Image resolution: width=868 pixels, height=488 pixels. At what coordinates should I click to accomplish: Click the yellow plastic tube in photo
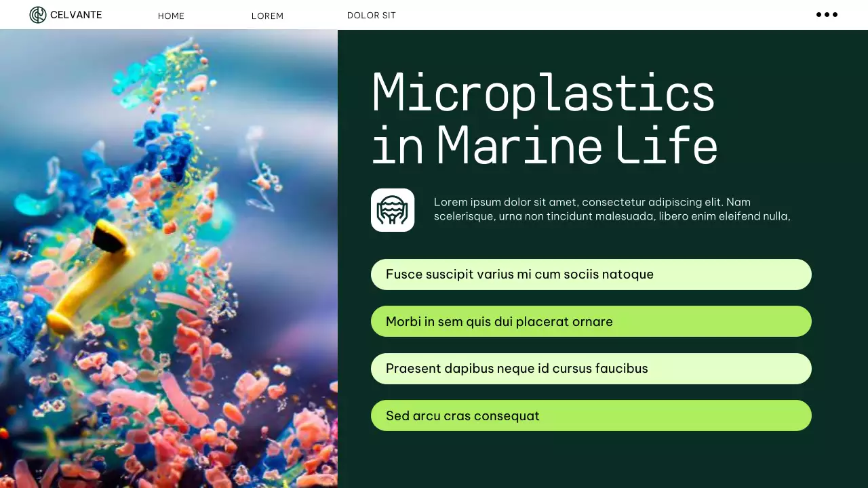point(95,278)
